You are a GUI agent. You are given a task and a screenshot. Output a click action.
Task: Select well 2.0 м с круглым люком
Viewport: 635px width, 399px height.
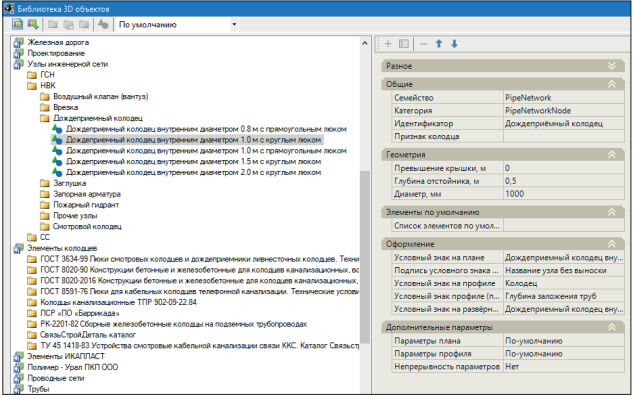pyautogui.click(x=194, y=173)
